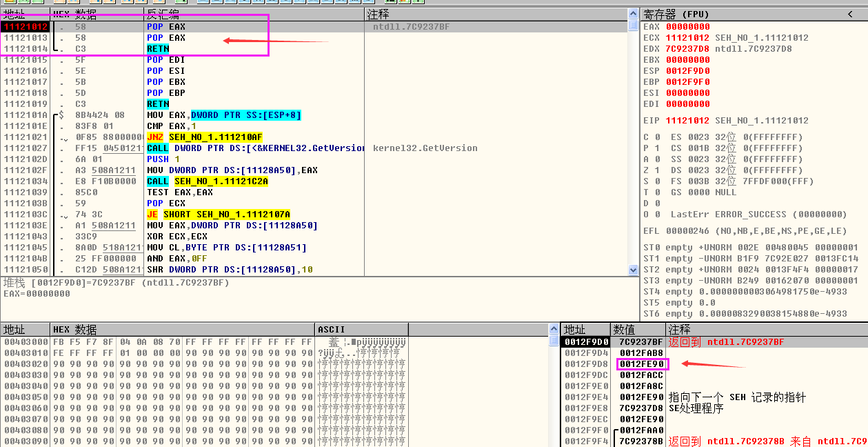Click disassembly pane scrollbar down arrow
Viewport: 868px width, 447px height.
coord(633,270)
